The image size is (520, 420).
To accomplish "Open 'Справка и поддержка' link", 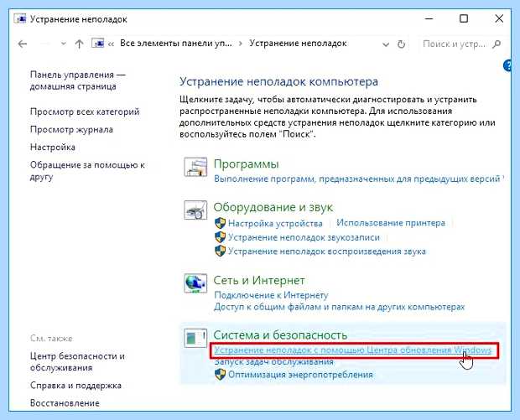I will (x=75, y=386).
